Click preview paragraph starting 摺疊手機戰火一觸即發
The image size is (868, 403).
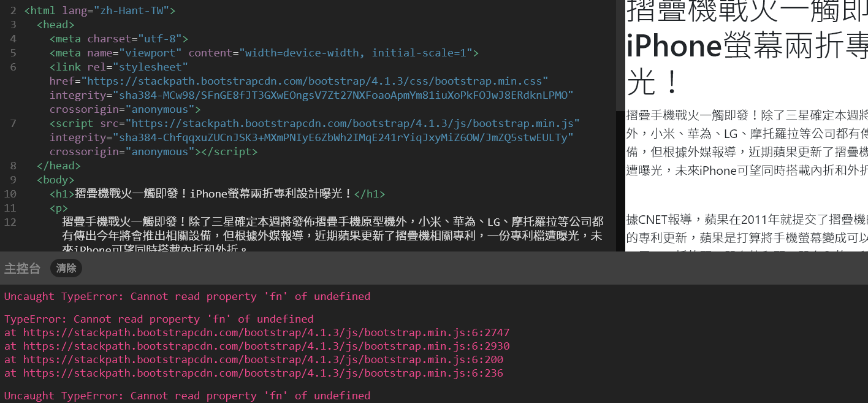747,143
